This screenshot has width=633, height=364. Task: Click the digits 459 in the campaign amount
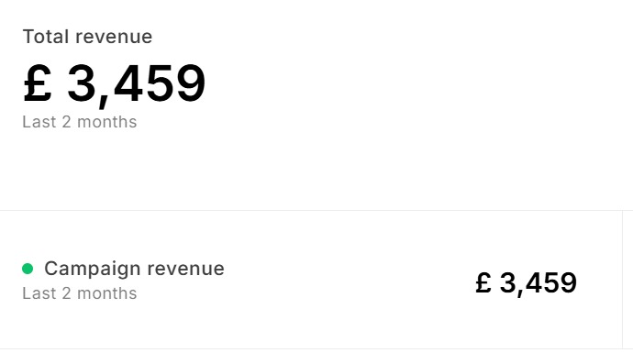click(x=552, y=283)
